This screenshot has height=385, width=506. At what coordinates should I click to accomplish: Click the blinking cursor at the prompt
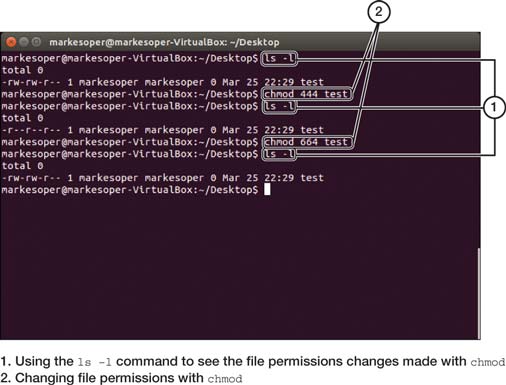click(x=267, y=190)
